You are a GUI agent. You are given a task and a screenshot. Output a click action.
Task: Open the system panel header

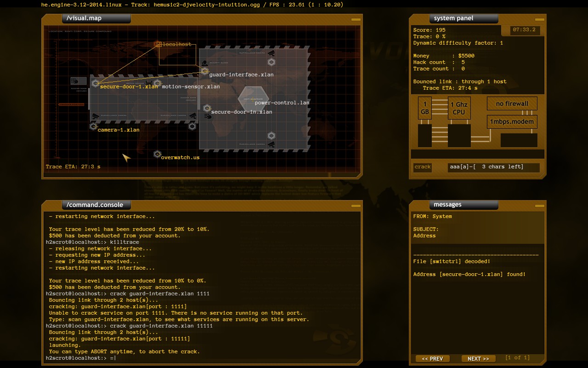point(463,18)
